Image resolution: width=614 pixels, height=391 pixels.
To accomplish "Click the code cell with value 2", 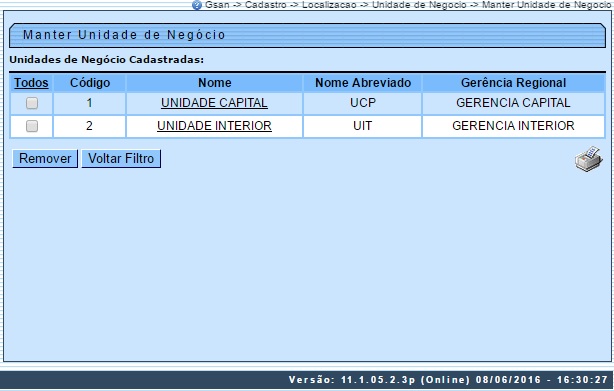I will (x=89, y=126).
